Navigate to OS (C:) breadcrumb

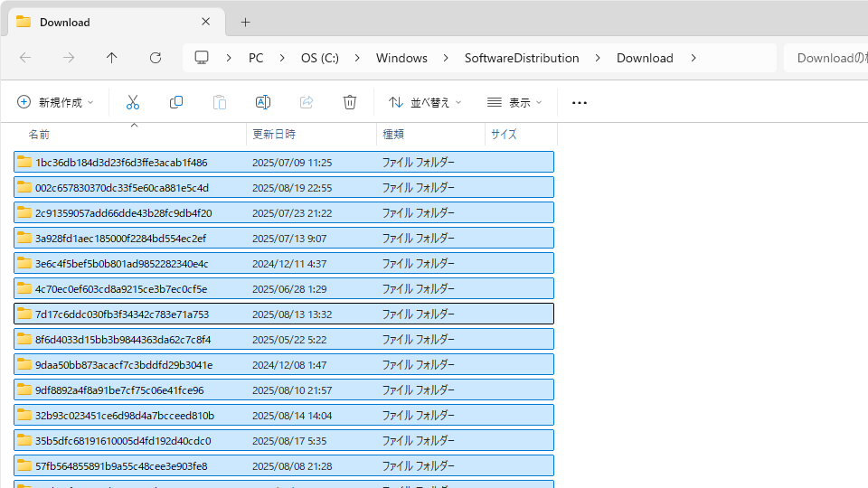pos(320,58)
